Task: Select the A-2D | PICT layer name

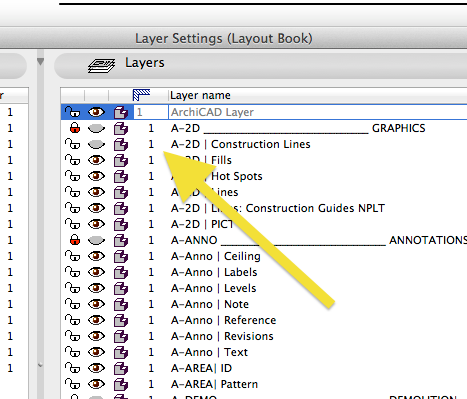Action: (202, 224)
